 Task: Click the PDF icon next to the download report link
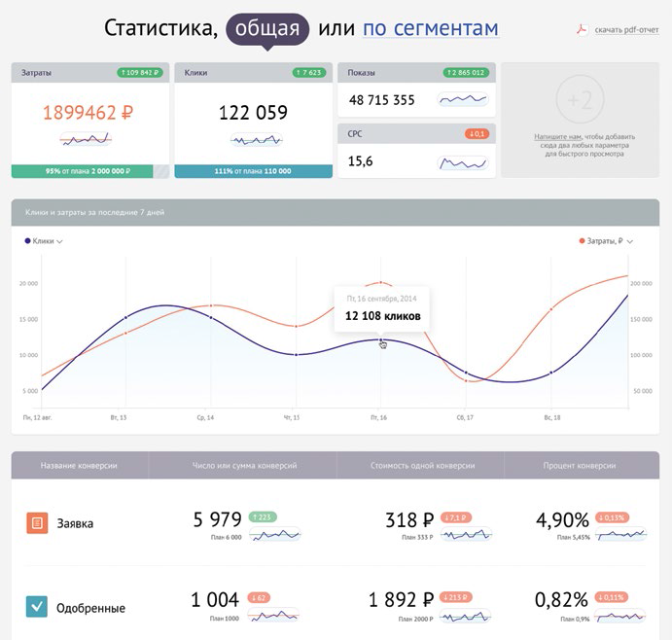click(x=582, y=29)
